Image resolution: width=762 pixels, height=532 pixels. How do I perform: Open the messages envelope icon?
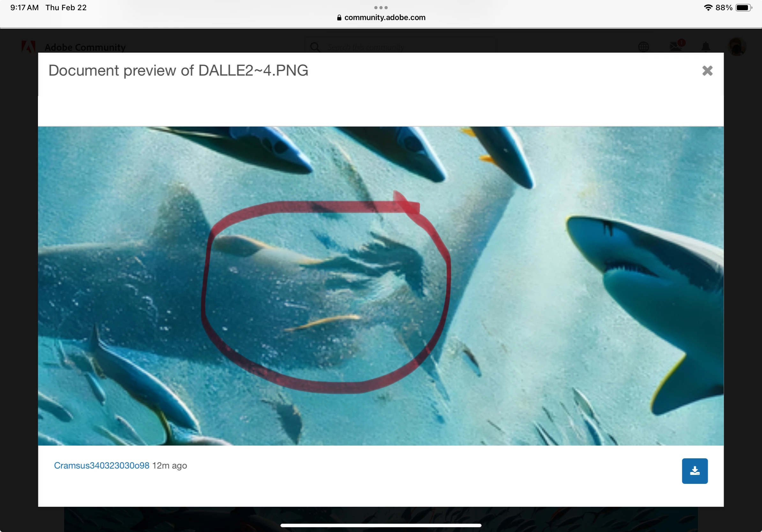pos(676,47)
